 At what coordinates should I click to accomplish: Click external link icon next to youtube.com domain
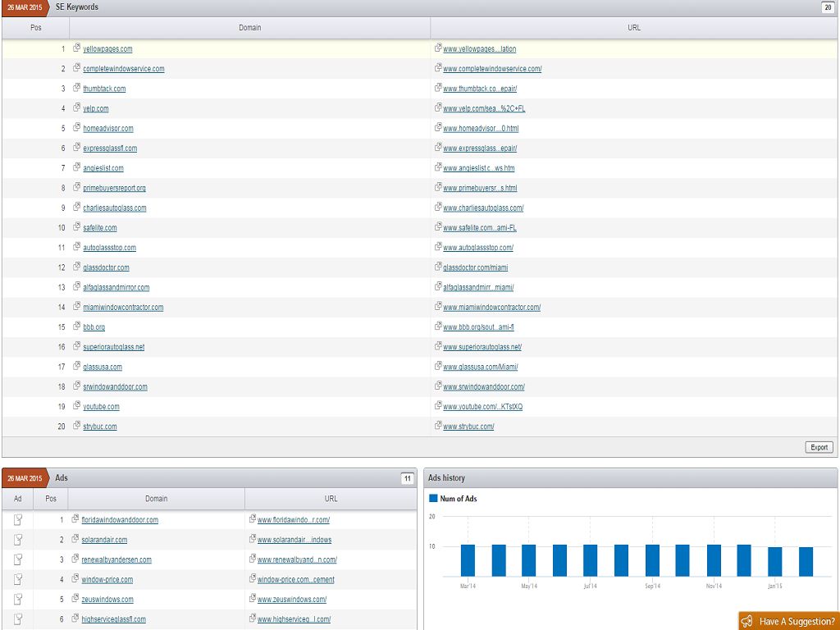pos(77,406)
